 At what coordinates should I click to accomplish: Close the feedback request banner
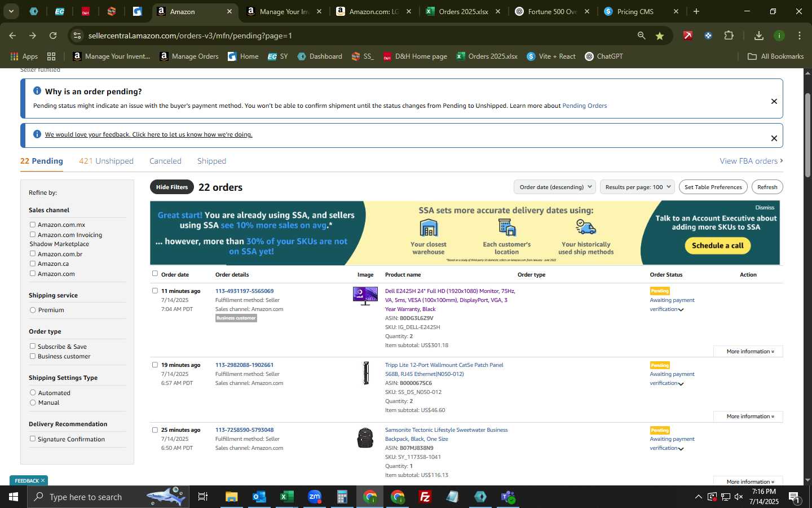pos(774,138)
